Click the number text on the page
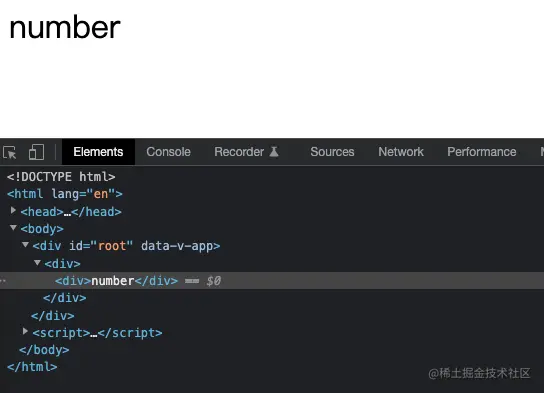The width and height of the screenshot is (544, 393). point(65,28)
